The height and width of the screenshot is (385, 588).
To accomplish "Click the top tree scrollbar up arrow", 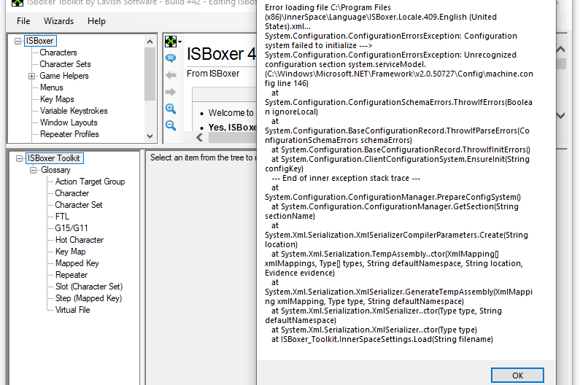I will [150, 42].
